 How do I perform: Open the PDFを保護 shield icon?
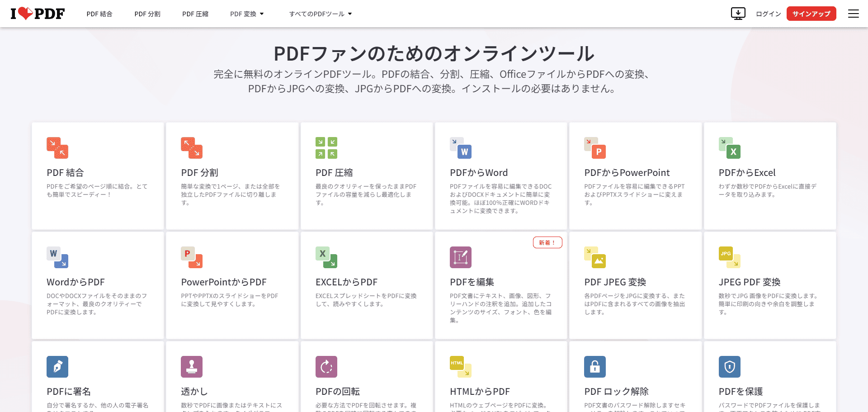[x=730, y=367]
